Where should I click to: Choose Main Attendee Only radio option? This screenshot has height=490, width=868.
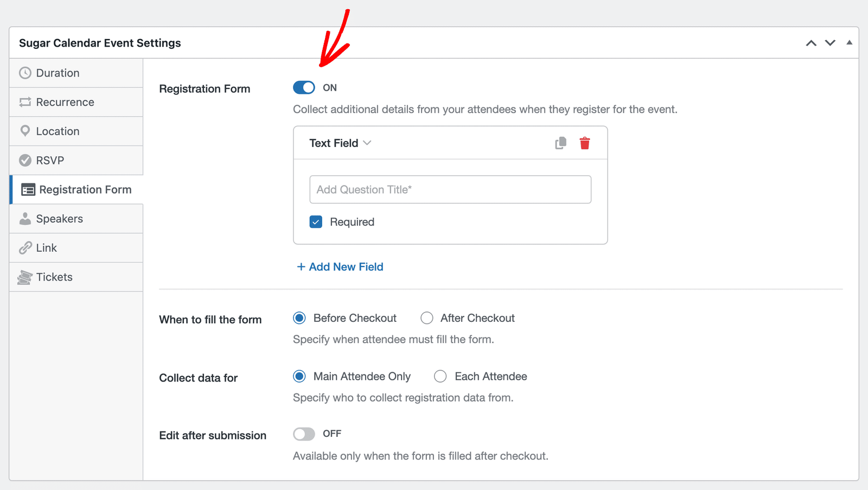tap(299, 376)
